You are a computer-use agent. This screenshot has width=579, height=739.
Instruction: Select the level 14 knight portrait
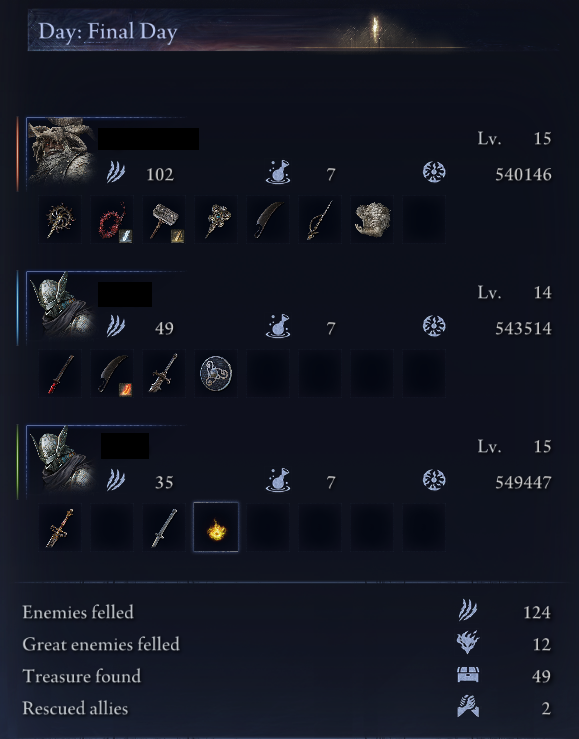[x=61, y=305]
